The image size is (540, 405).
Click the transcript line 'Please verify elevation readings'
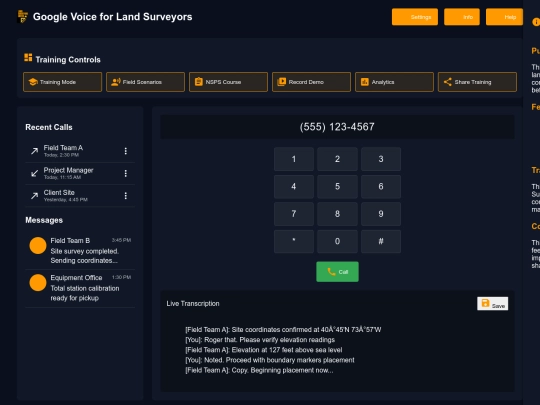(x=260, y=340)
